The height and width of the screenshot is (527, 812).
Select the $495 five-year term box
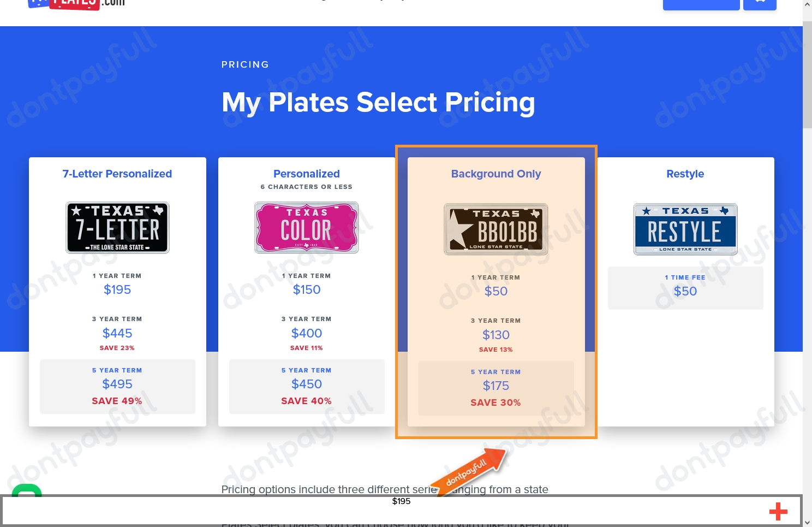click(x=117, y=386)
